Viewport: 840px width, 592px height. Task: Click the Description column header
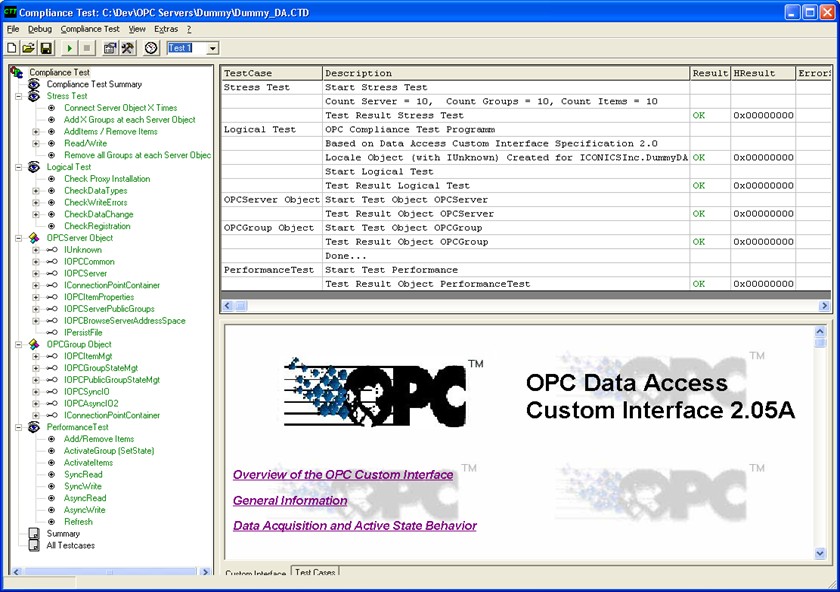tap(506, 73)
